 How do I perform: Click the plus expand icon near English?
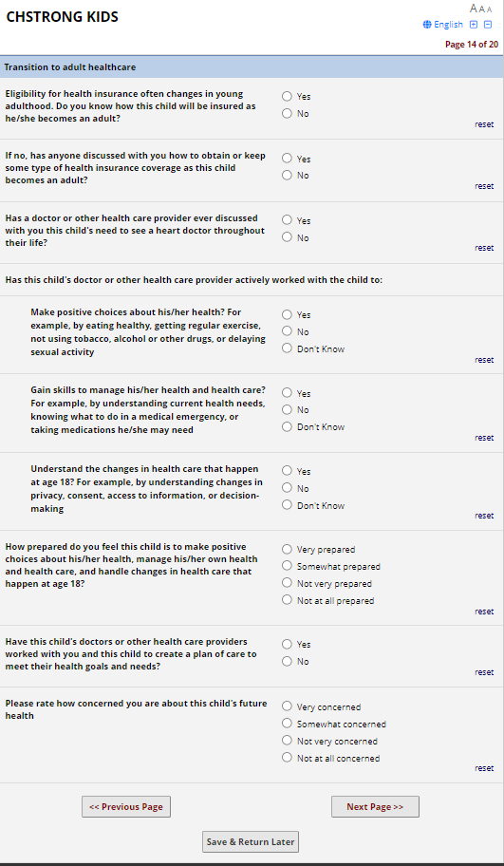[x=474, y=25]
